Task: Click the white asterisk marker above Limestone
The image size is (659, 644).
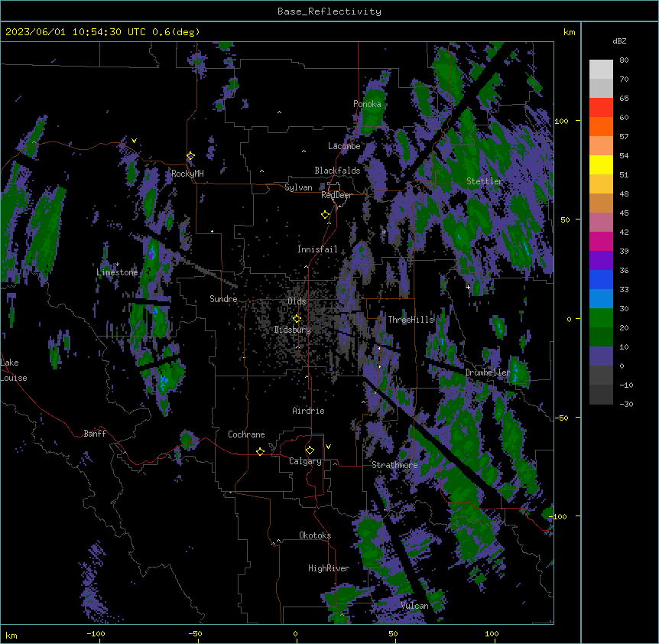Action: coord(118,265)
